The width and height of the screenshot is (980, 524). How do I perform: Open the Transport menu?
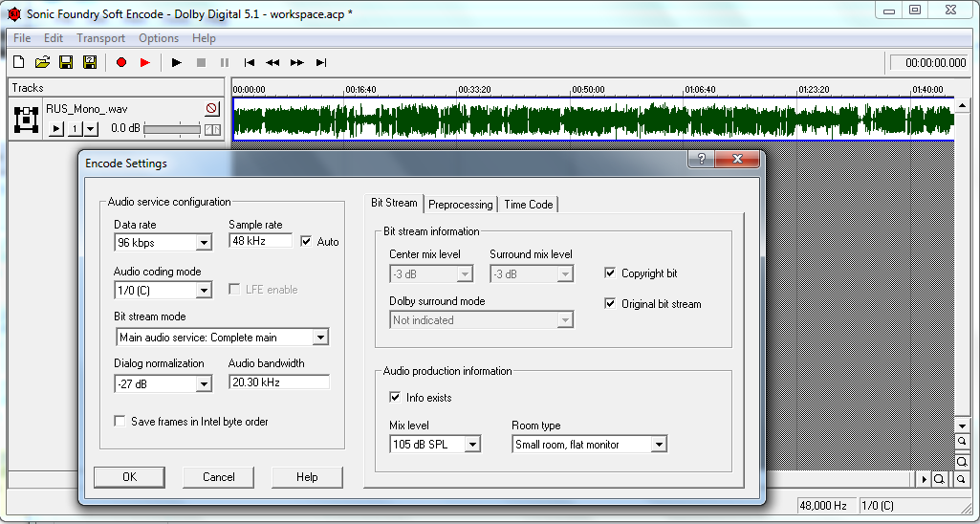pos(100,38)
